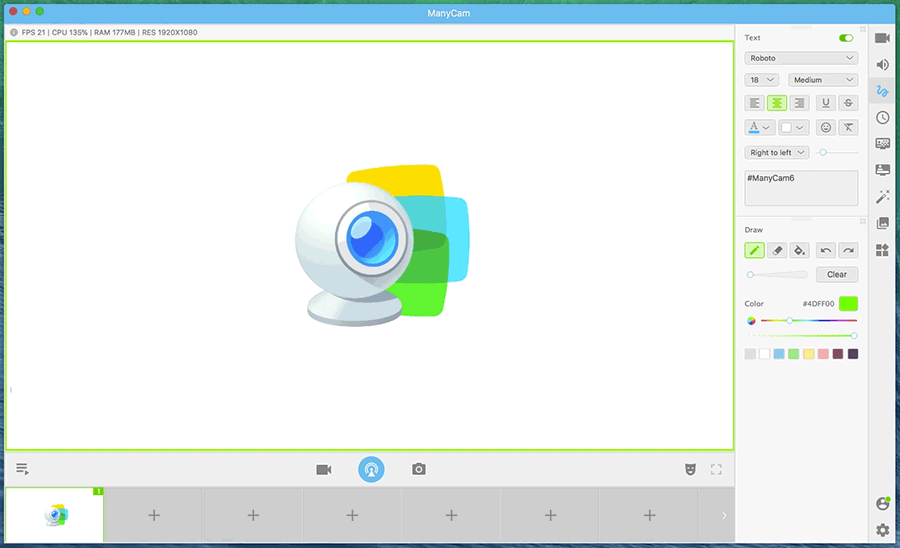Open settings gear icon
Image resolution: width=900 pixels, height=548 pixels.
pos(883,530)
